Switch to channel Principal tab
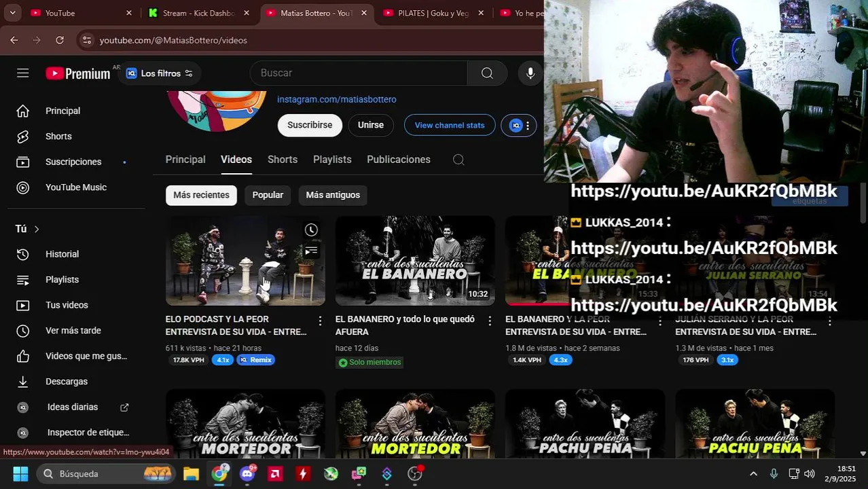The height and width of the screenshot is (489, 868). [185, 160]
